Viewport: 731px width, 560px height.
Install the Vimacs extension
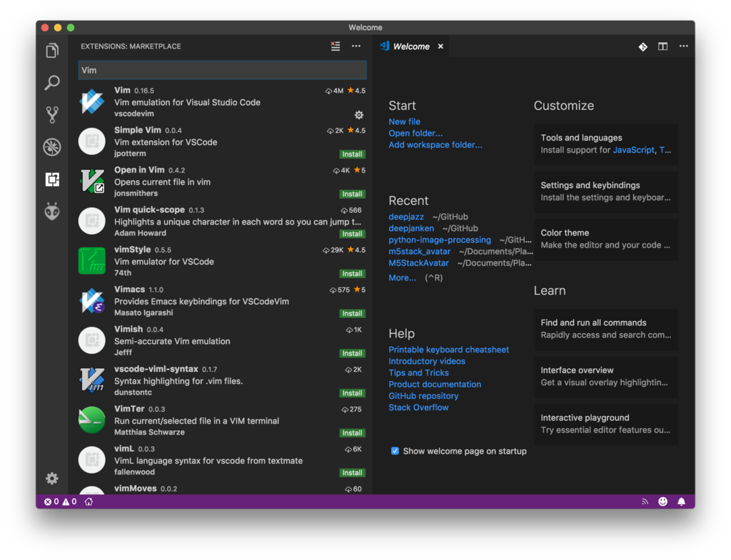click(352, 314)
